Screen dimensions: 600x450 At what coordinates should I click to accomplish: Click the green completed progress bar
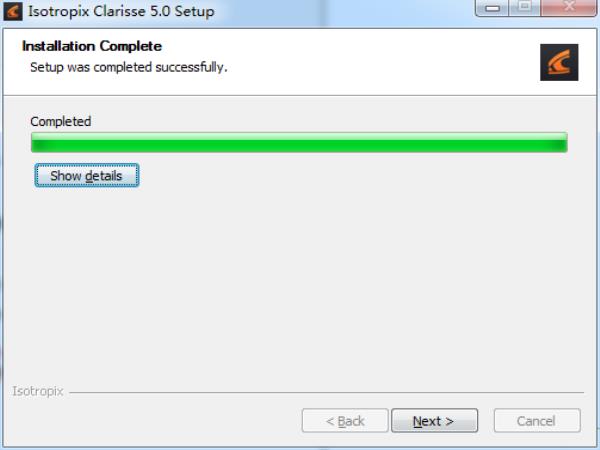tap(299, 142)
